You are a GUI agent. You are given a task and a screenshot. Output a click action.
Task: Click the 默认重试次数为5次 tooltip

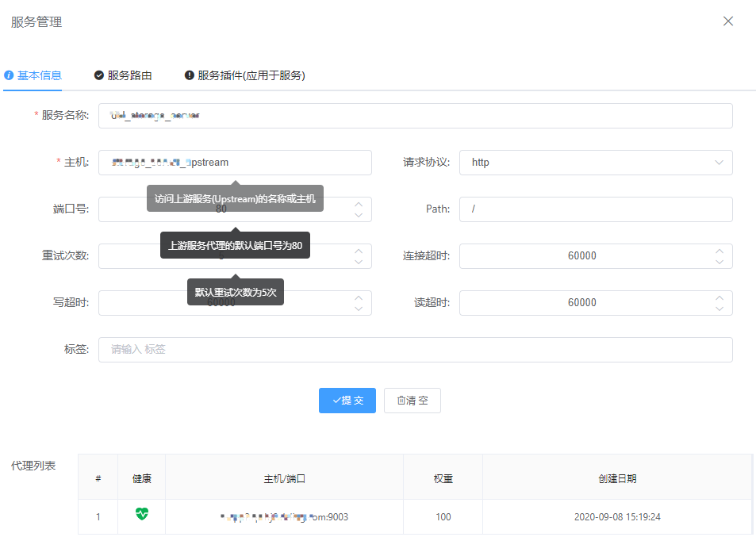point(236,292)
